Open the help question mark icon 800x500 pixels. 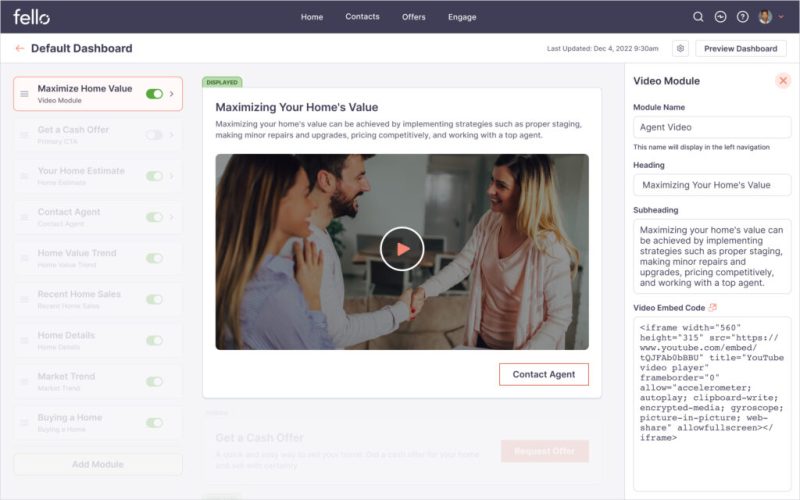(x=742, y=17)
